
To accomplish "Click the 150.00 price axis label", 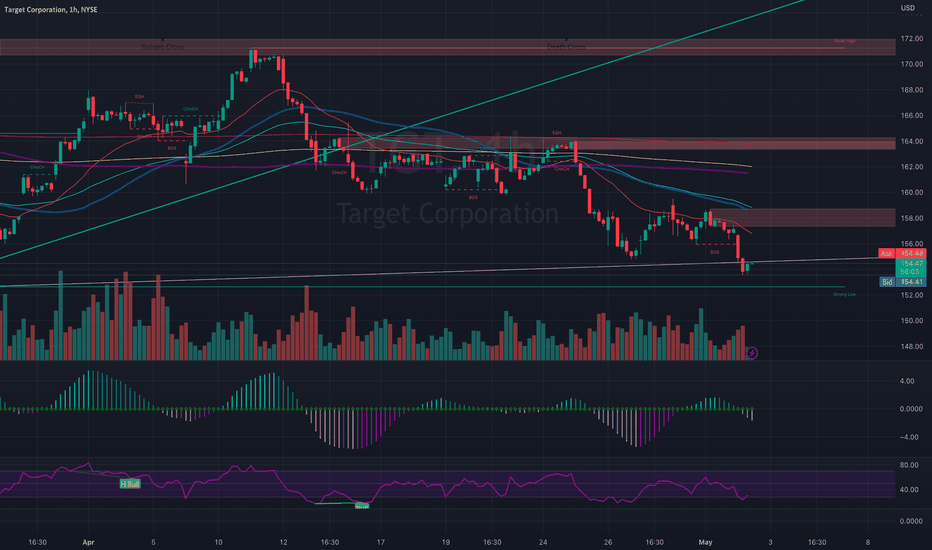I will [912, 321].
